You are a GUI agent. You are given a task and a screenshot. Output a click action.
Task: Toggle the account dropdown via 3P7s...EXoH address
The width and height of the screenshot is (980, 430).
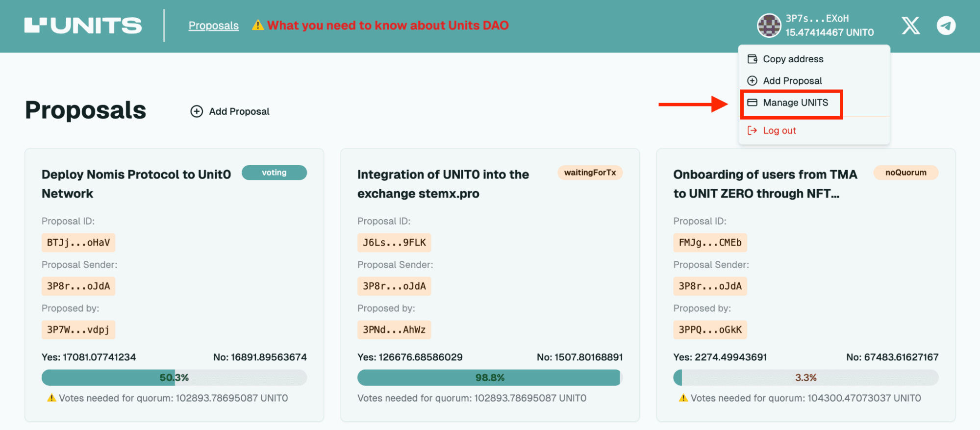coord(817,19)
